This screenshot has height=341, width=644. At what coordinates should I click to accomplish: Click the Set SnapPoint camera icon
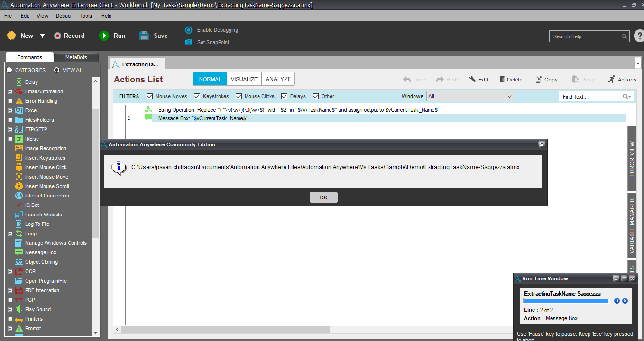tap(189, 42)
